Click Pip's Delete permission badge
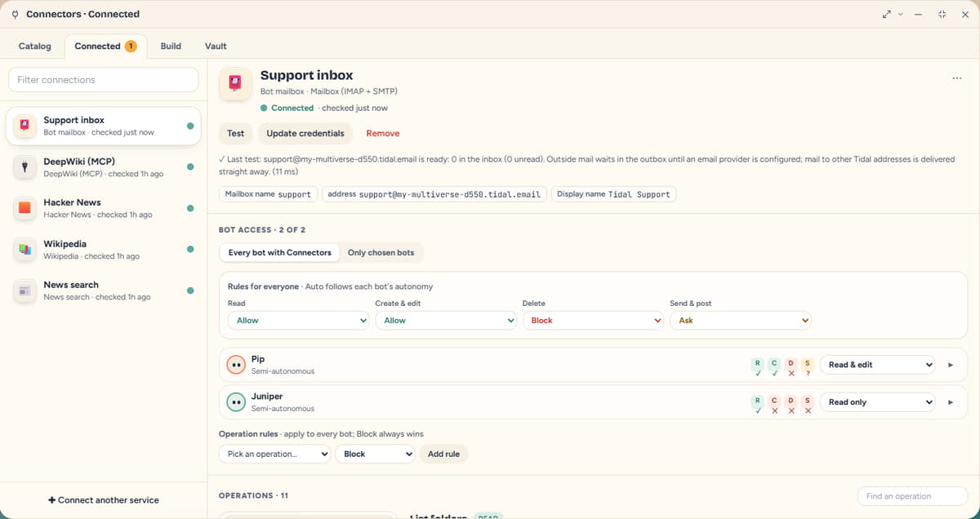 pyautogui.click(x=791, y=367)
